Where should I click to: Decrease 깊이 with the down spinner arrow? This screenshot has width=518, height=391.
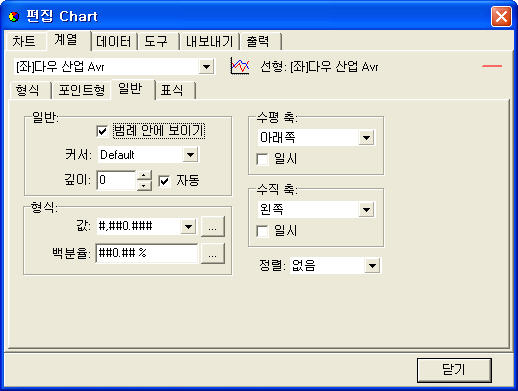point(144,185)
